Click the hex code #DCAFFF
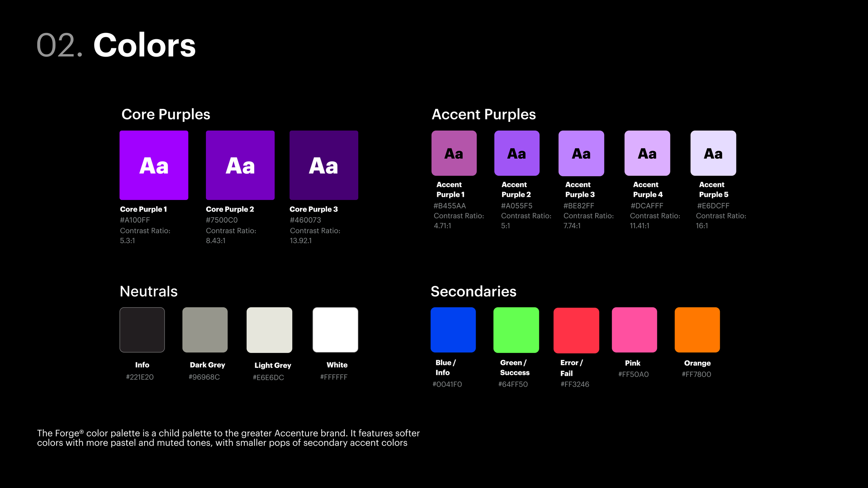 click(647, 206)
